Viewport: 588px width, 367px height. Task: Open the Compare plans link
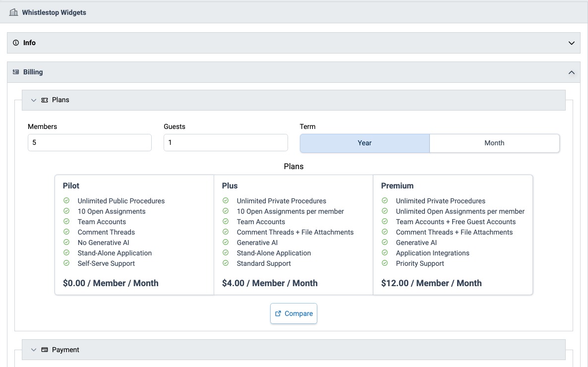tap(294, 313)
